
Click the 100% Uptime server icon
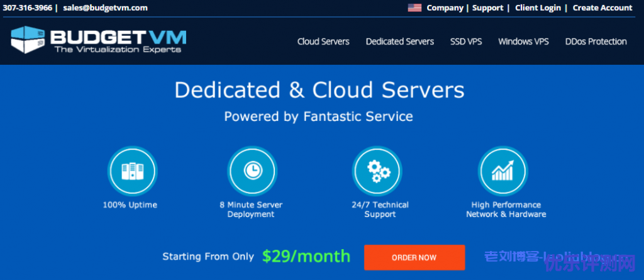(x=130, y=171)
